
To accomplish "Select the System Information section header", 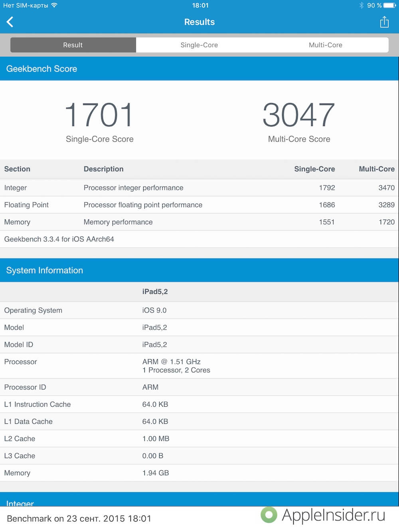I will pyautogui.click(x=199, y=270).
